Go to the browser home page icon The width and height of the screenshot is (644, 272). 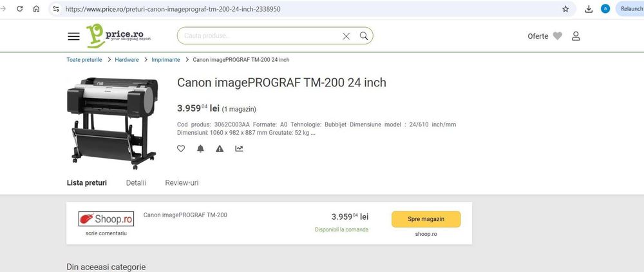click(x=37, y=8)
